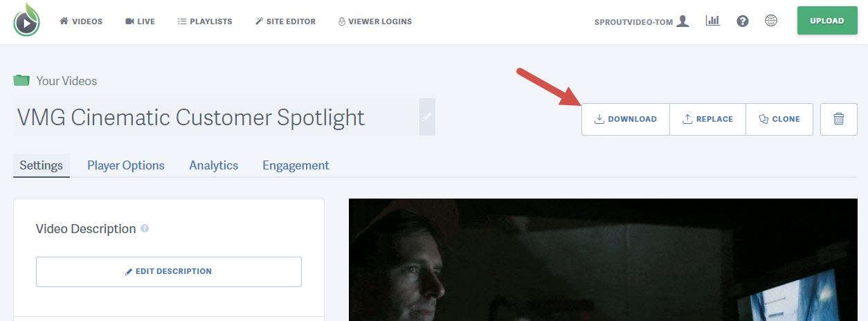Open the Site Editor menu item
The image size is (868, 321).
[x=285, y=21]
